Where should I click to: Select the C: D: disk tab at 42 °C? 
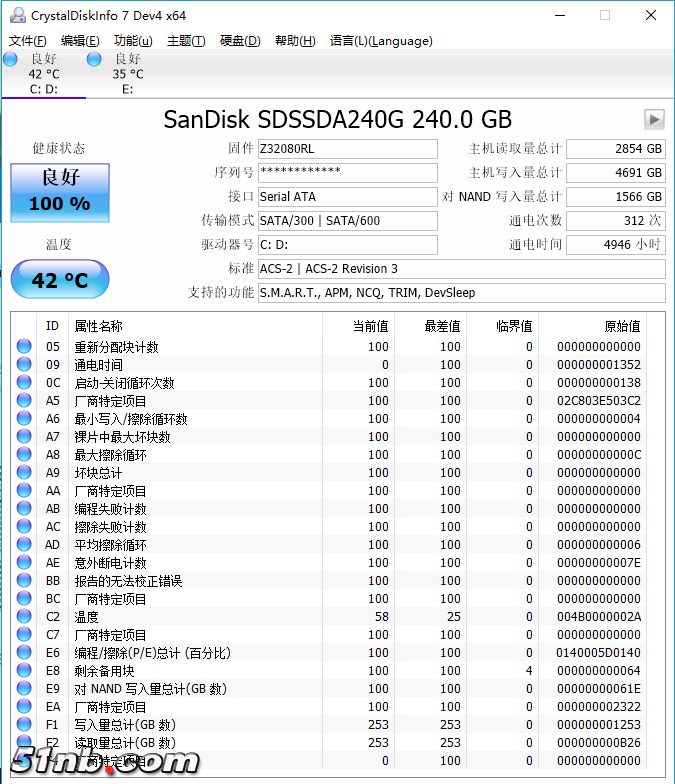pos(44,74)
